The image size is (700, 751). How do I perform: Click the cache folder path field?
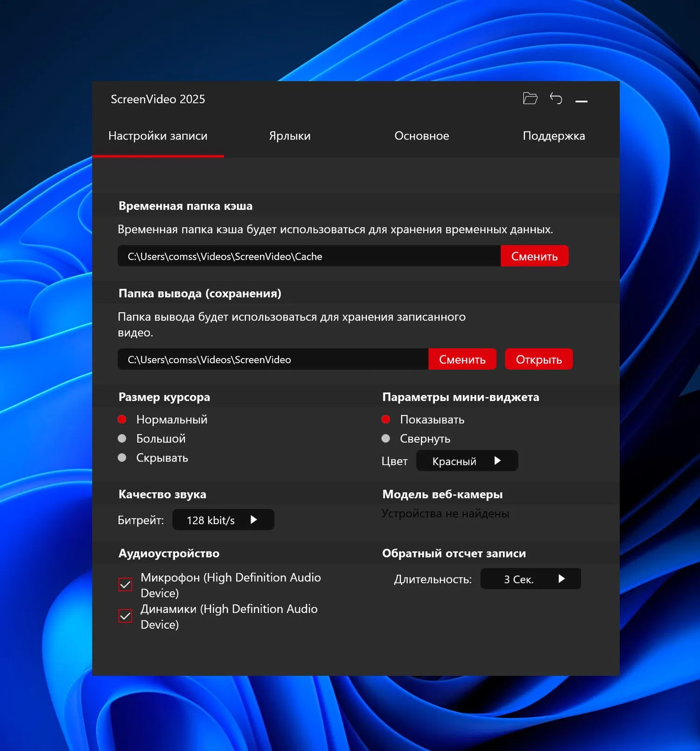[x=309, y=256]
